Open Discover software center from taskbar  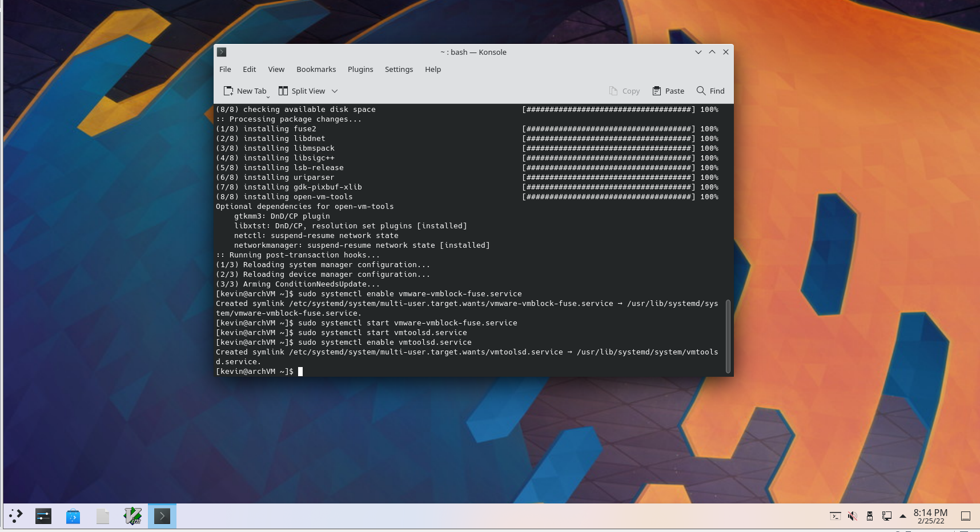pos(73,515)
